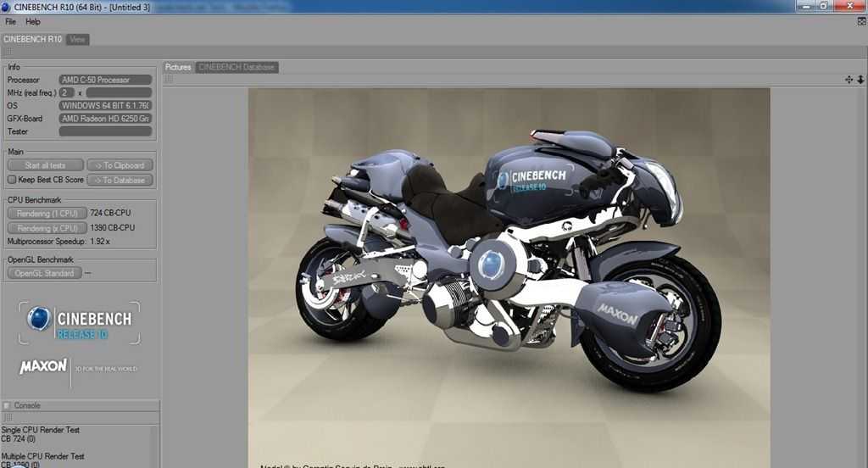The image size is (868, 468).
Task: Click the To Database button
Action: 120,180
